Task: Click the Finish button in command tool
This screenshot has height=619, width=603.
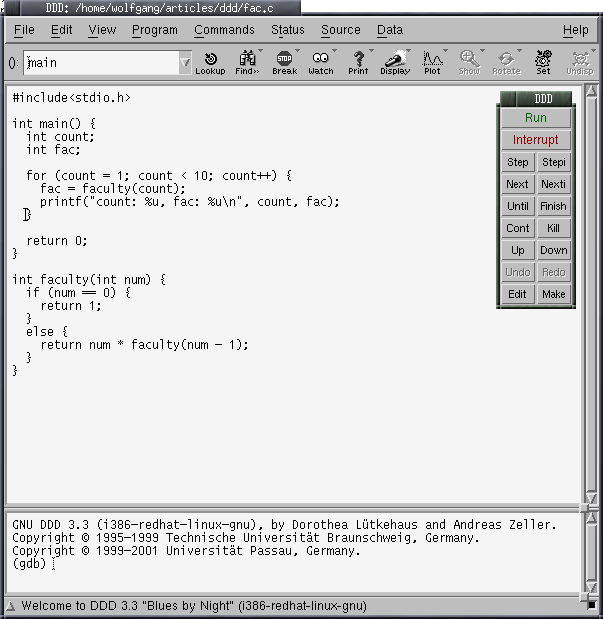Action: [553, 206]
